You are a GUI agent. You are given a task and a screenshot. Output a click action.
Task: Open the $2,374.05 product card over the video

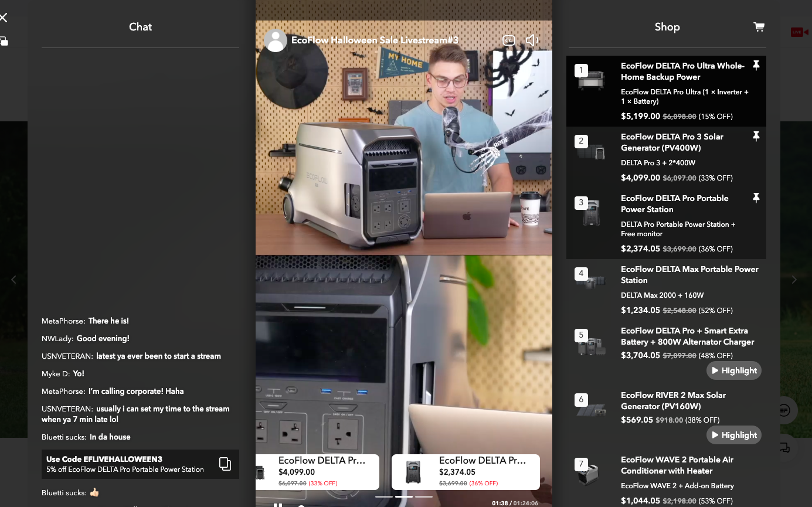(x=466, y=472)
